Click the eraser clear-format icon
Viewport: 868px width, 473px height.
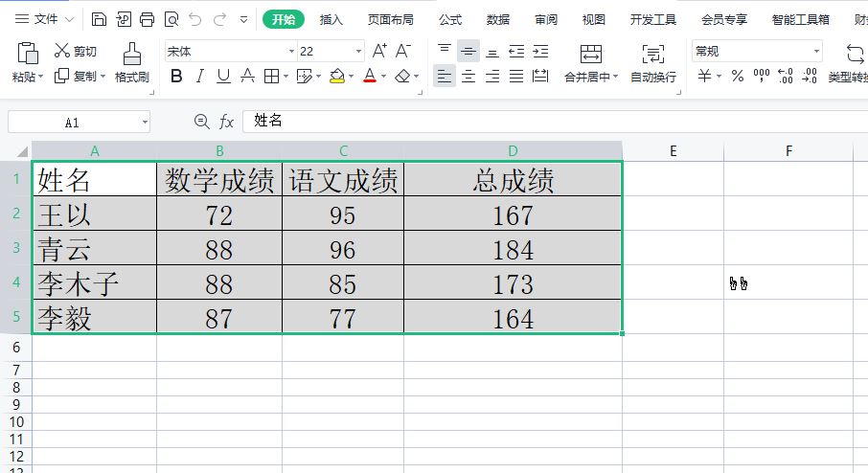pos(402,76)
